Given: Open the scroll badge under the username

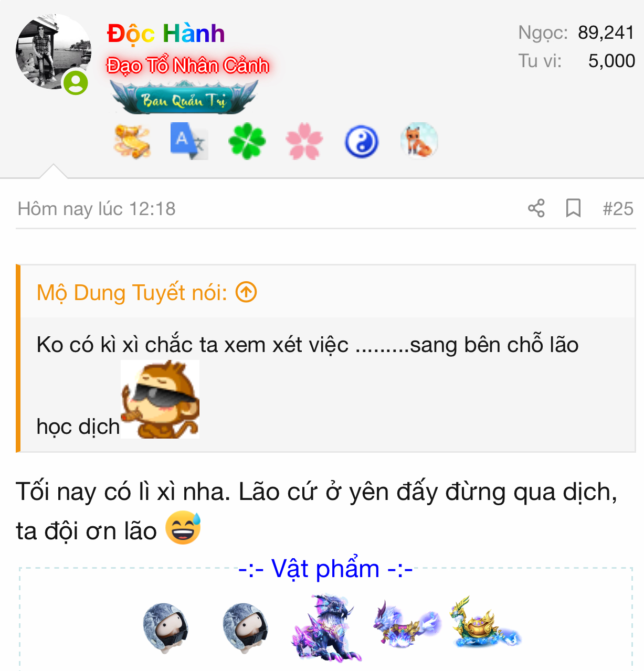Looking at the screenshot, I should click(132, 141).
